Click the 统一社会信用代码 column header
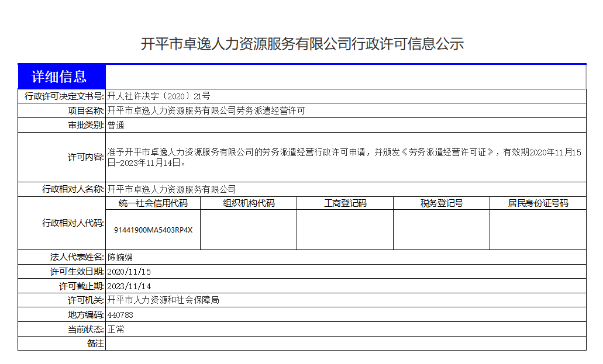The height and width of the screenshot is (364, 603). (x=153, y=203)
